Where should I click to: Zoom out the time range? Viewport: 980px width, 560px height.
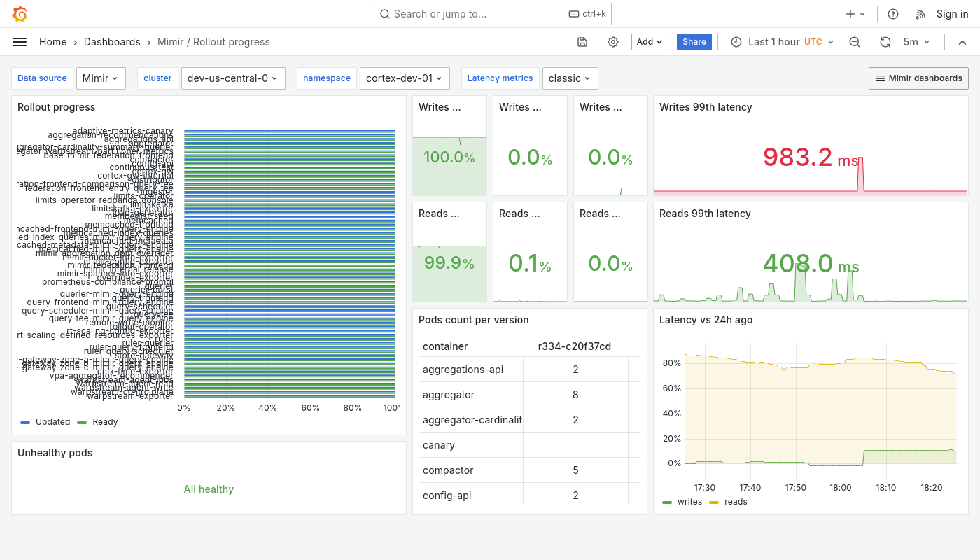coord(855,42)
